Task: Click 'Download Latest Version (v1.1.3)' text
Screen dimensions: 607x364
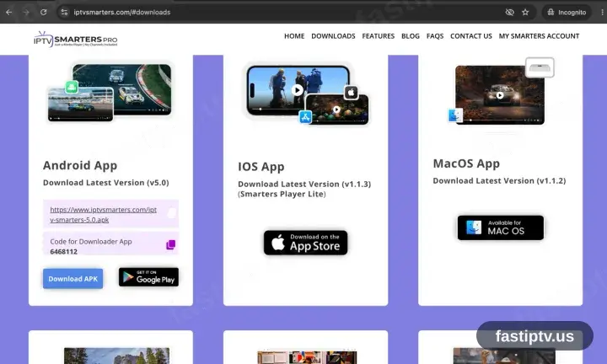Action: (304, 185)
